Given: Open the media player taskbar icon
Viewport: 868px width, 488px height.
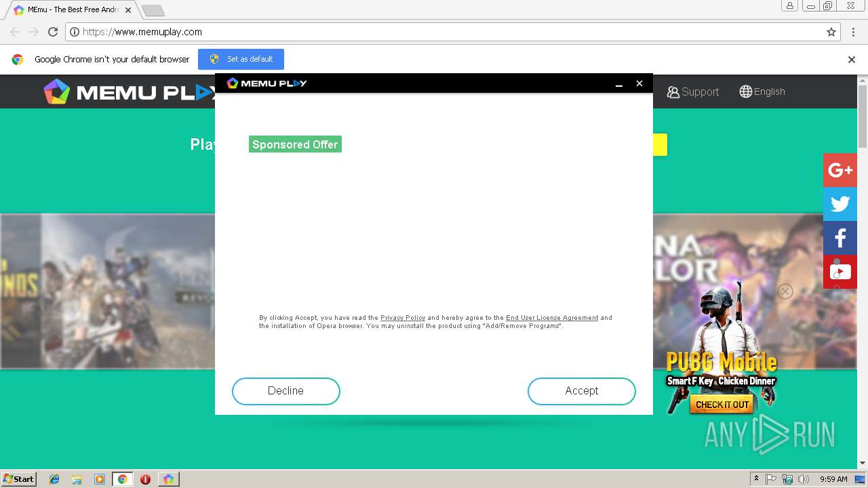Looking at the screenshot, I should tap(100, 479).
